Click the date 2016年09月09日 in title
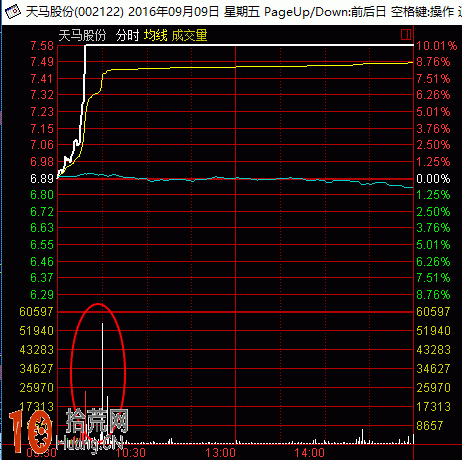This screenshot has height=460, width=462. coord(173,12)
